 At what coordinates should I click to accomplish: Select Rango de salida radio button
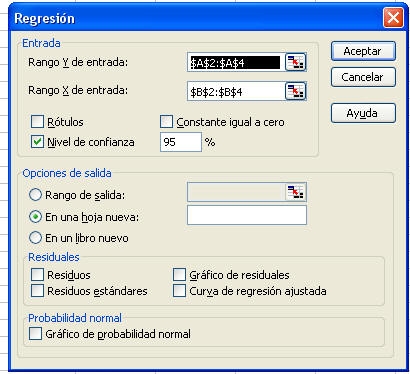pyautogui.click(x=35, y=195)
